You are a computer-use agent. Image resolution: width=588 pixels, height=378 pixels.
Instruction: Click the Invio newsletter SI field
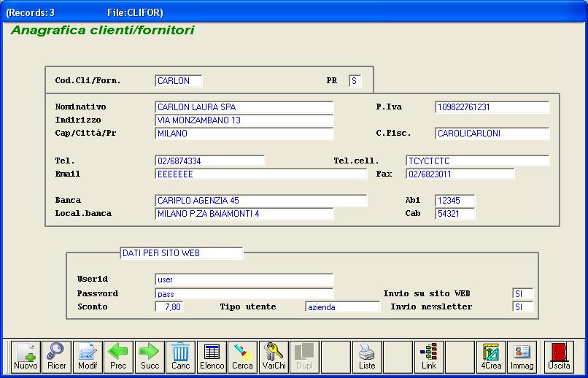click(522, 307)
